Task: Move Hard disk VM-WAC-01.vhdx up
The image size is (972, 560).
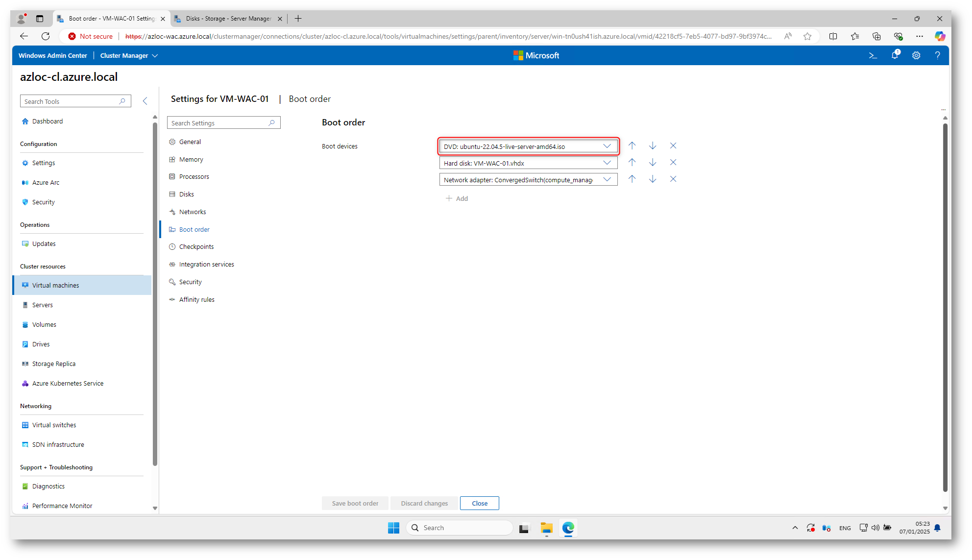Action: (632, 163)
